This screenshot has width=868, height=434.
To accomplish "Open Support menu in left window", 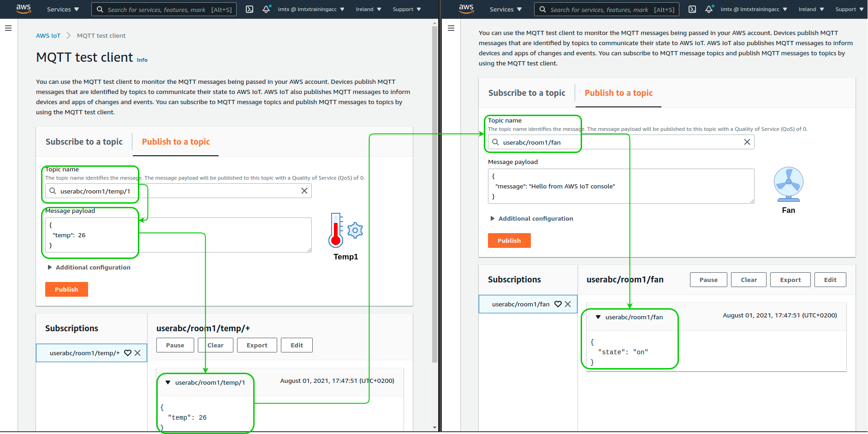I will (x=407, y=9).
